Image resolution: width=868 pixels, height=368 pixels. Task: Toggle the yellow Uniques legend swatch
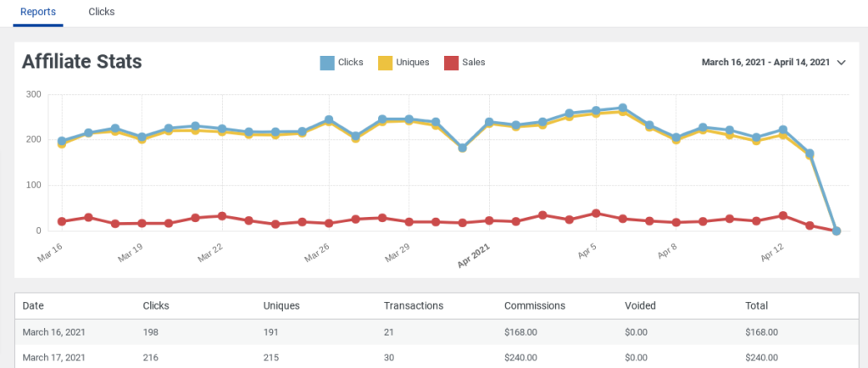(385, 62)
